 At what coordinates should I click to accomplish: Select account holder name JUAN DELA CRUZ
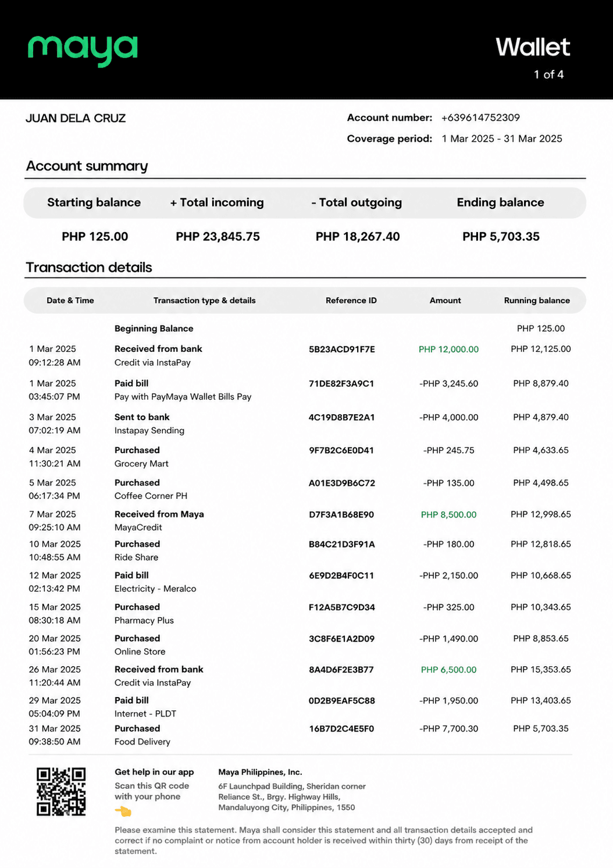pos(76,118)
